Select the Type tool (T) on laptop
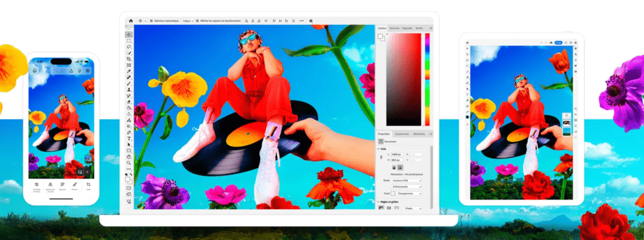This screenshot has height=240, width=644. (129, 139)
